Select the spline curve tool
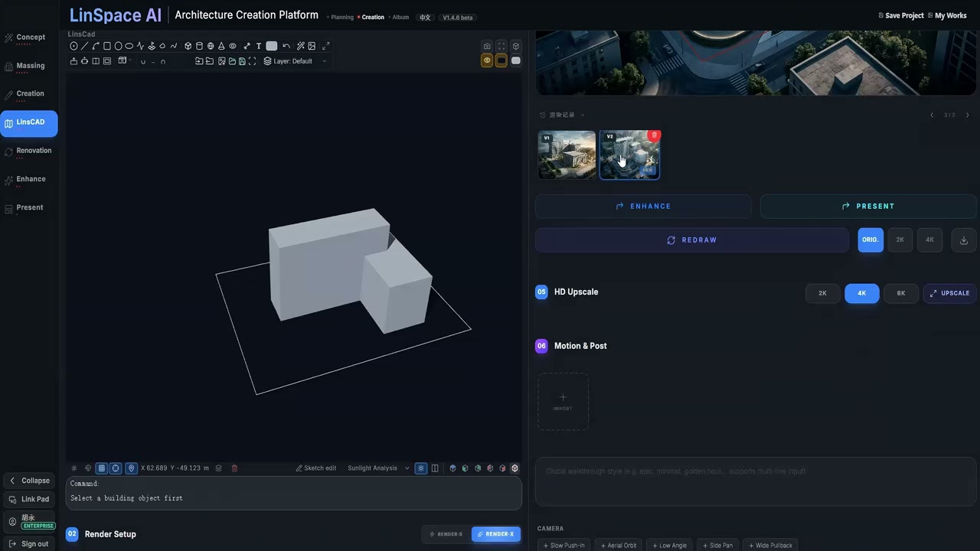The image size is (980, 551). pos(174,46)
